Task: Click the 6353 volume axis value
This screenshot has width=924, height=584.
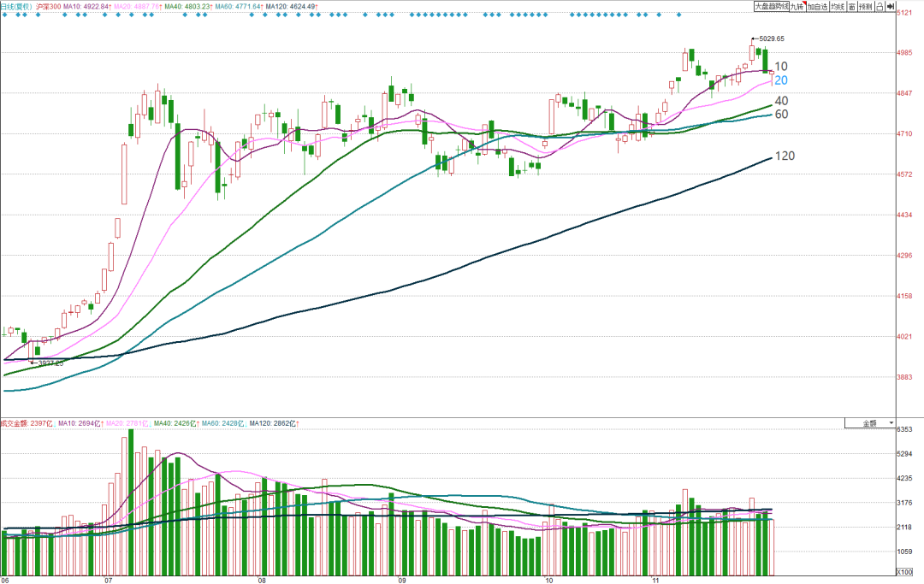Action: tap(904, 429)
